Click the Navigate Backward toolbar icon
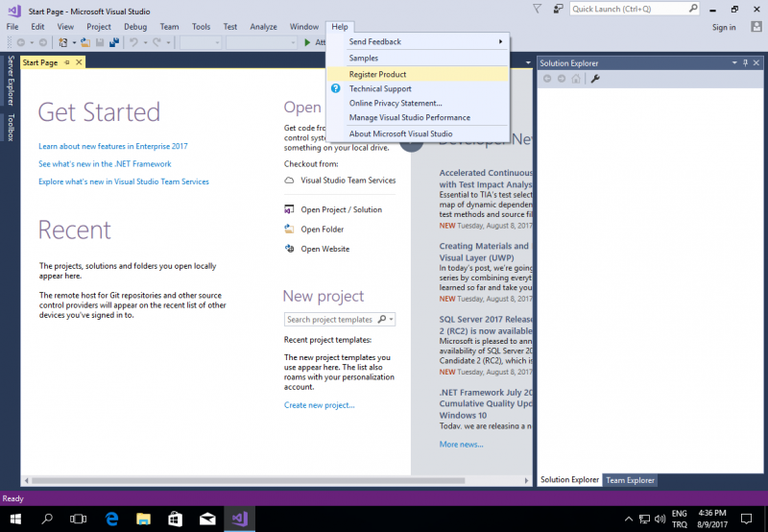The height and width of the screenshot is (532, 768). [x=20, y=42]
